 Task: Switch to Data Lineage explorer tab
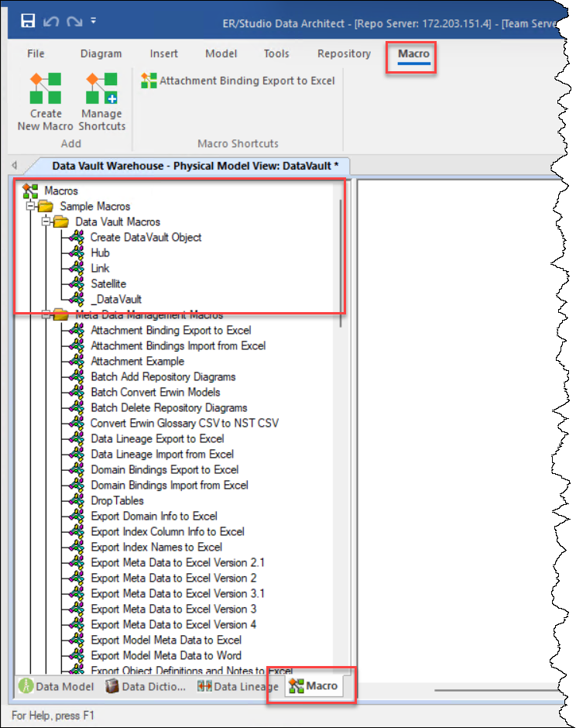point(237,686)
